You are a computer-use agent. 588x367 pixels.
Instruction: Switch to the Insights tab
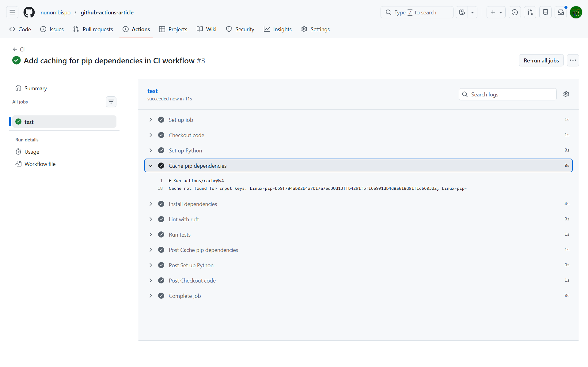point(278,29)
